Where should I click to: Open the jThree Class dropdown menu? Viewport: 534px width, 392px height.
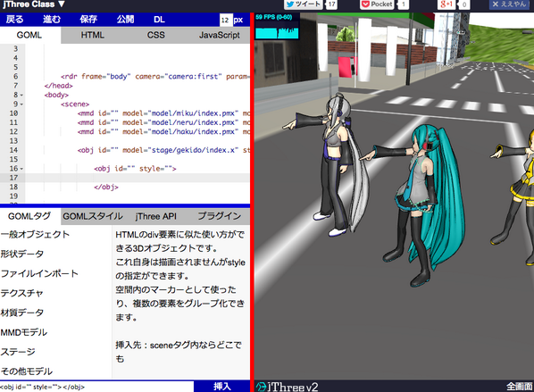pos(34,4)
